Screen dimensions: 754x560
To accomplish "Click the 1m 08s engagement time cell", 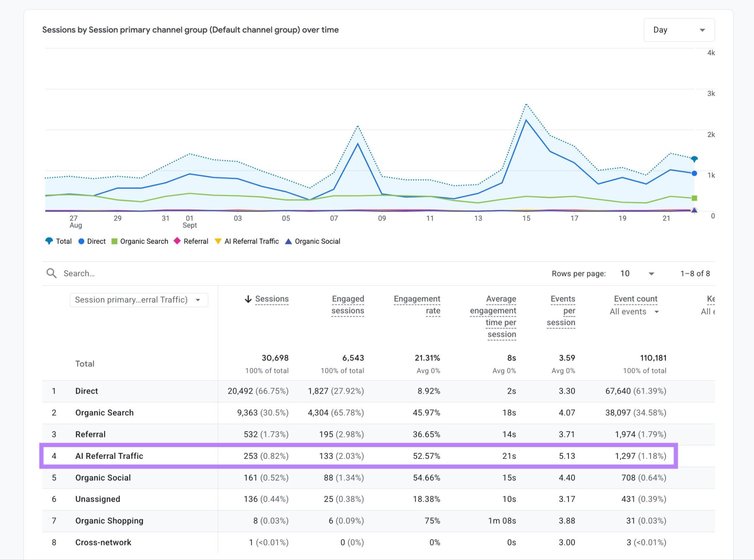I will pos(502,521).
